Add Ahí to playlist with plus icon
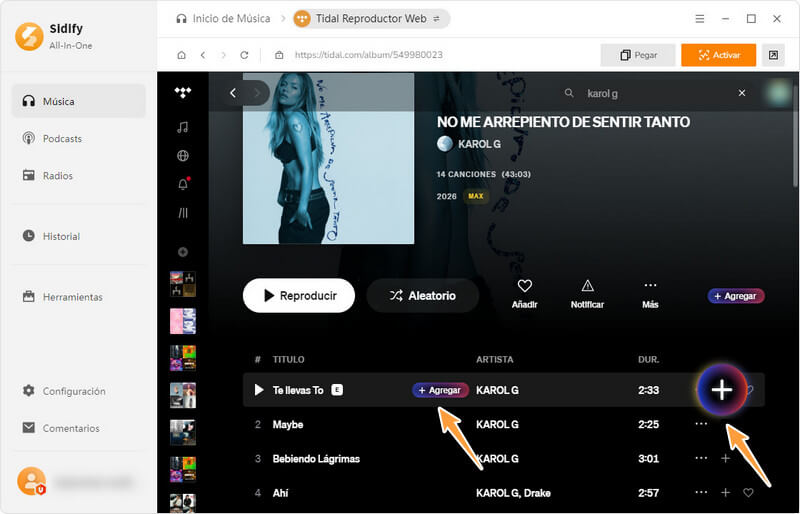The width and height of the screenshot is (800, 514). coord(725,493)
